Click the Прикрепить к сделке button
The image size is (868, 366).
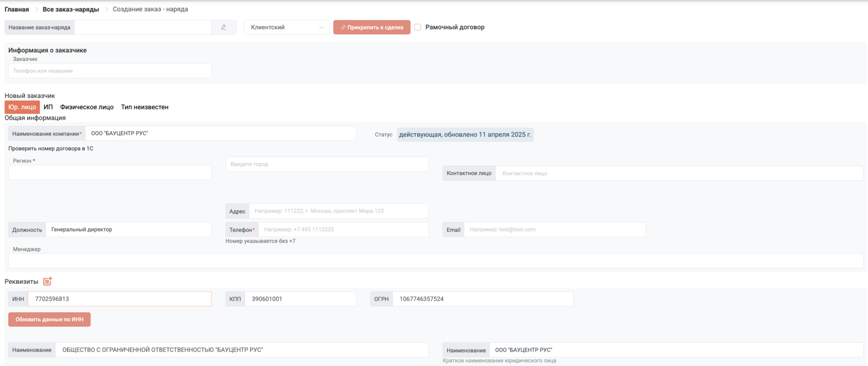pyautogui.click(x=372, y=27)
